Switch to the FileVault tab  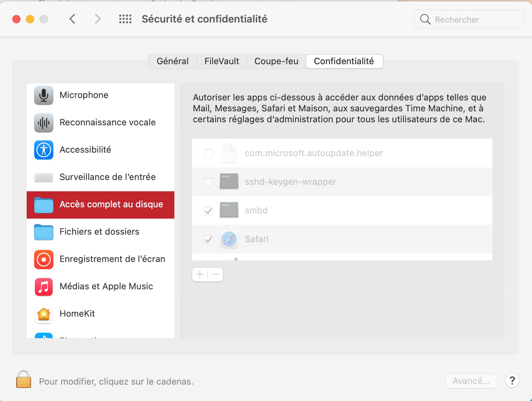(x=222, y=61)
